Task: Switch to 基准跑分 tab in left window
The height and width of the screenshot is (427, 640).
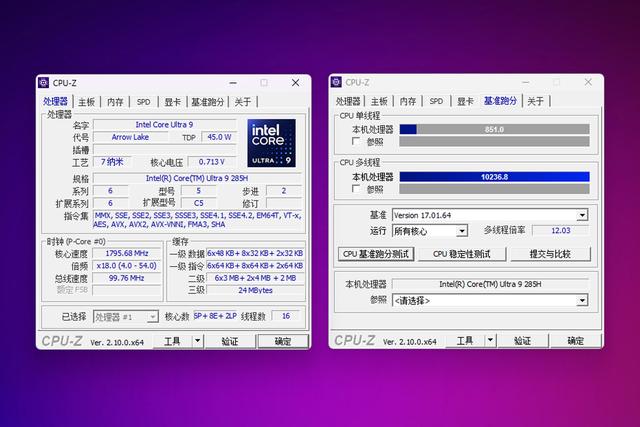Action: tap(208, 102)
